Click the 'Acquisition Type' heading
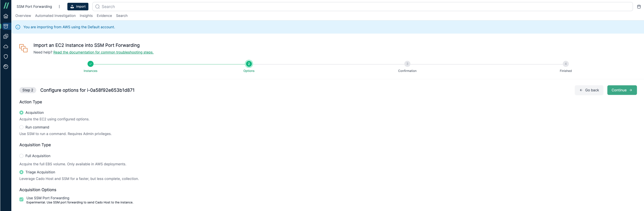This screenshot has width=644, height=211. [x=35, y=145]
